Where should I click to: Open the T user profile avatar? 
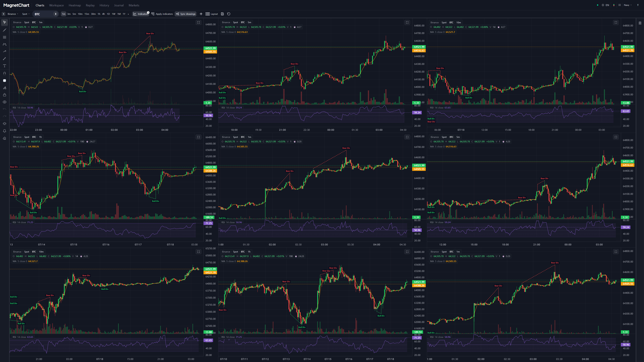(638, 5)
